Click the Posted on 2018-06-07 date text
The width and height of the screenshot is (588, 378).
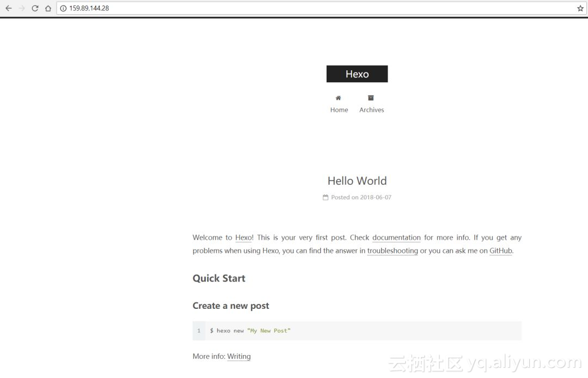tap(361, 197)
